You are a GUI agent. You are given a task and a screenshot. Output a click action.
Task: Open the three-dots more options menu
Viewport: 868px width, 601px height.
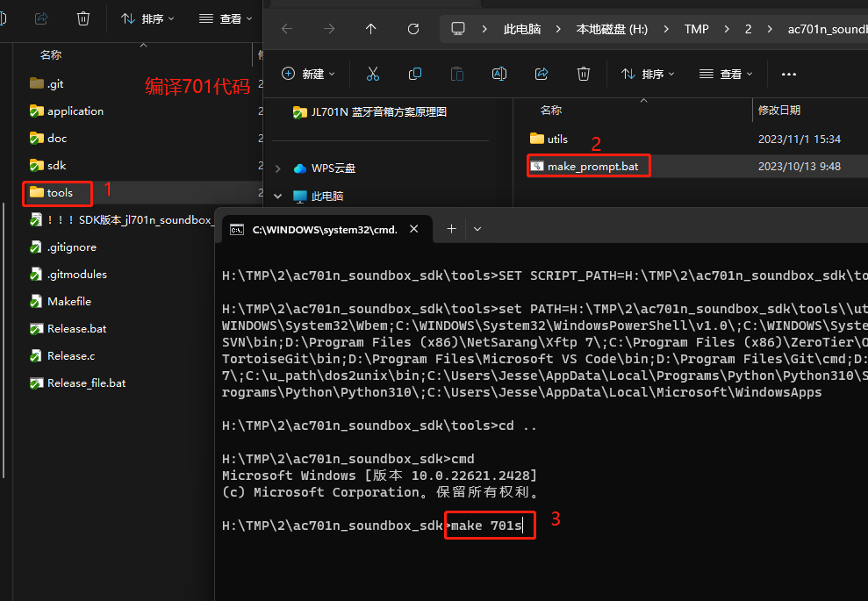[789, 75]
